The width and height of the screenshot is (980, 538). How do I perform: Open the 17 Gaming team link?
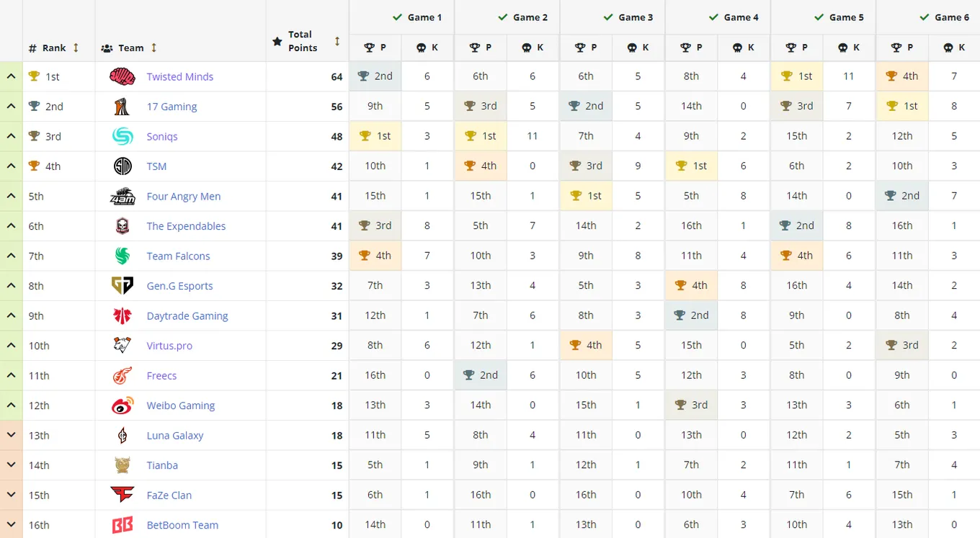[171, 107]
